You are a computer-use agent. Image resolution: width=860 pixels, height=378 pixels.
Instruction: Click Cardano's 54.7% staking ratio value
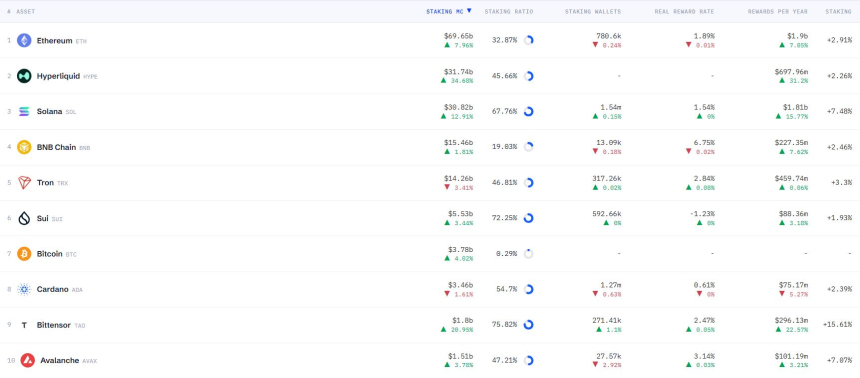(506, 289)
